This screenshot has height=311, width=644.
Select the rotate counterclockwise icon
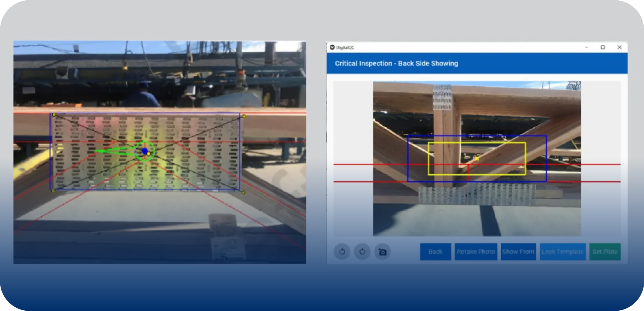[x=342, y=252]
